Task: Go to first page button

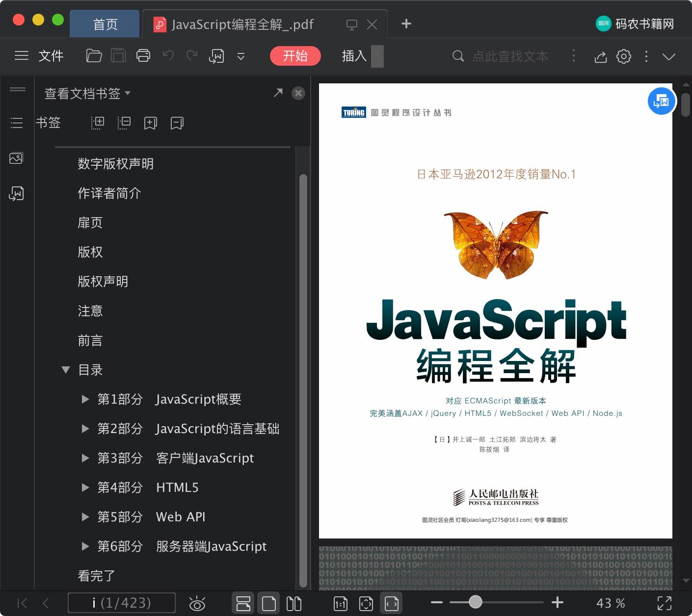Action: [x=22, y=603]
